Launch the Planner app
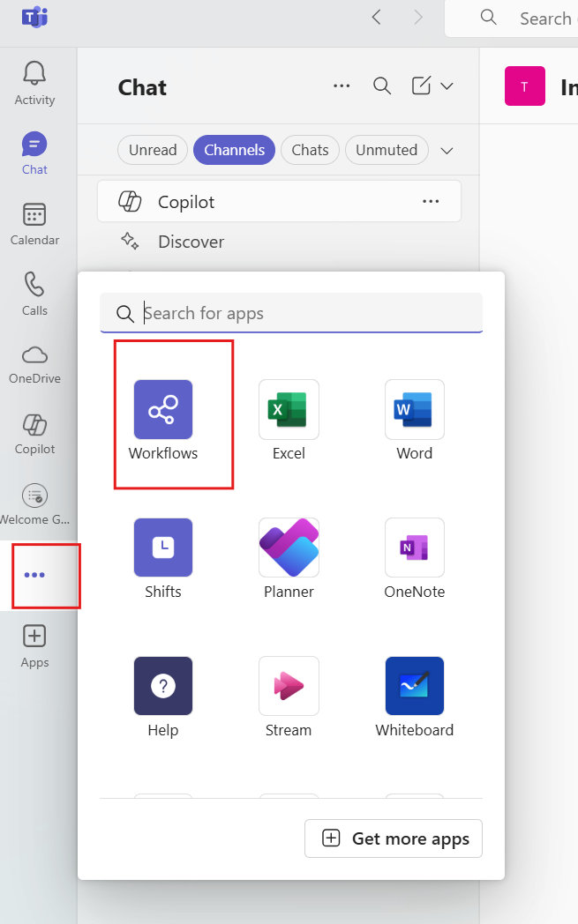Viewport: 578px width, 924px height. (x=289, y=558)
